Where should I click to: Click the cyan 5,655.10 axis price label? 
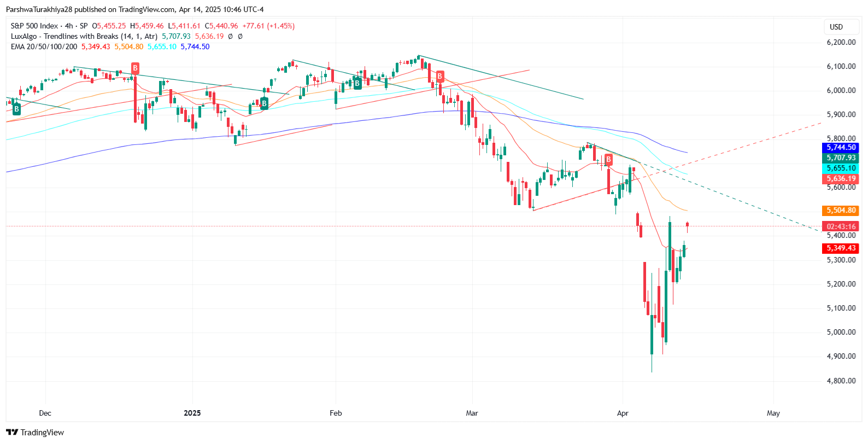(x=841, y=168)
